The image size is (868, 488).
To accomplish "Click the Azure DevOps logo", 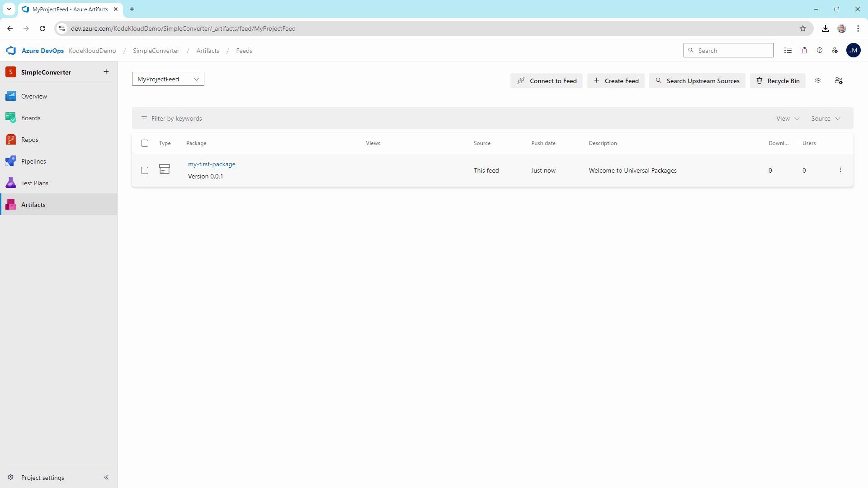I will (11, 51).
